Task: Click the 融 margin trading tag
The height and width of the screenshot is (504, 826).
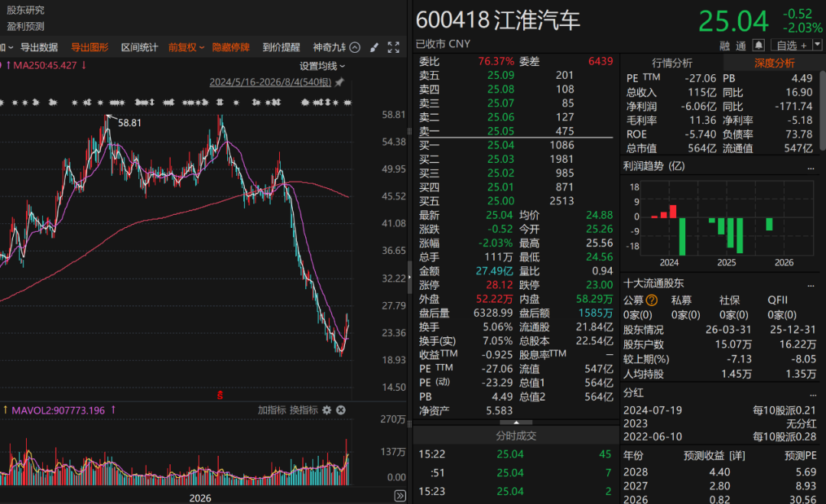Action: (x=725, y=46)
